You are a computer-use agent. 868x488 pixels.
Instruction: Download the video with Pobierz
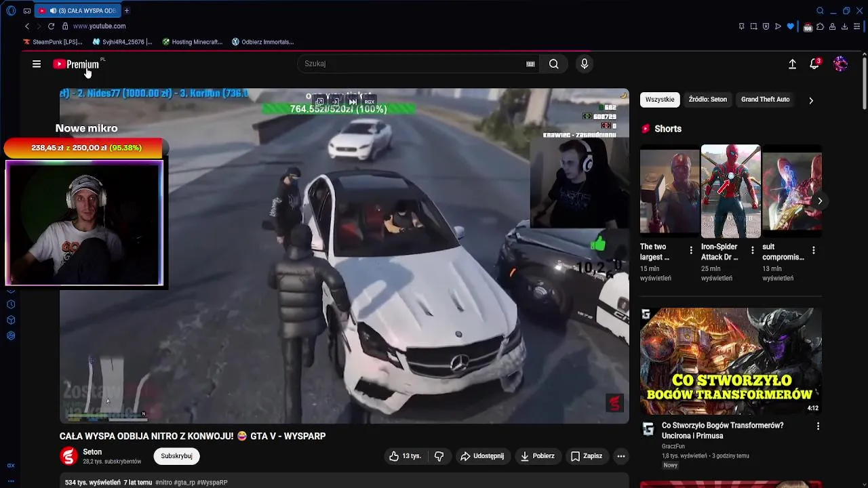click(537, 456)
